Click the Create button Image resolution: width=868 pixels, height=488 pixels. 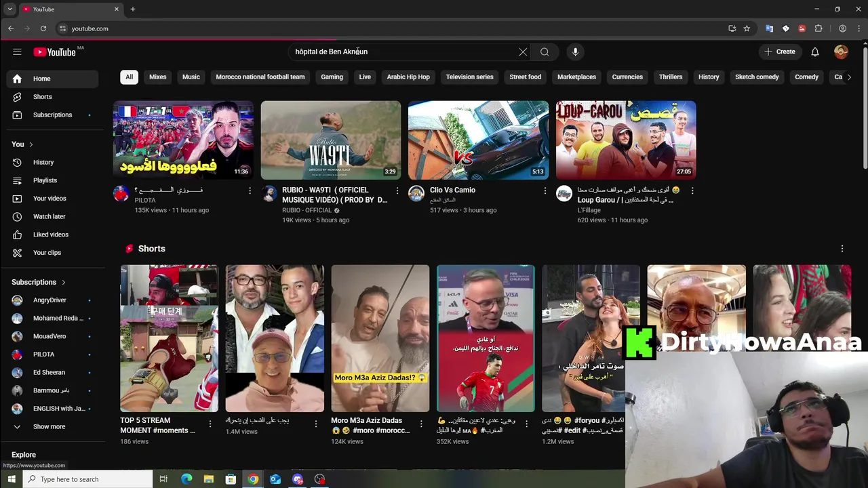tap(779, 52)
